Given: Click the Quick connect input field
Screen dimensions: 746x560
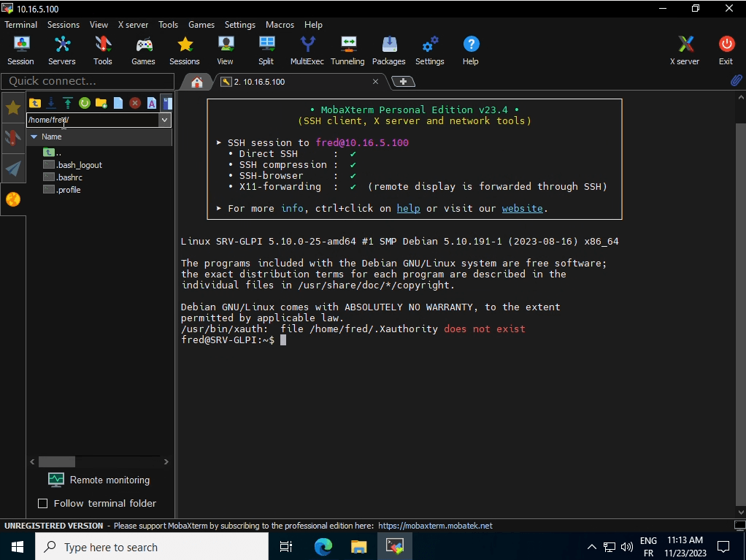Looking at the screenshot, I should pyautogui.click(x=88, y=81).
